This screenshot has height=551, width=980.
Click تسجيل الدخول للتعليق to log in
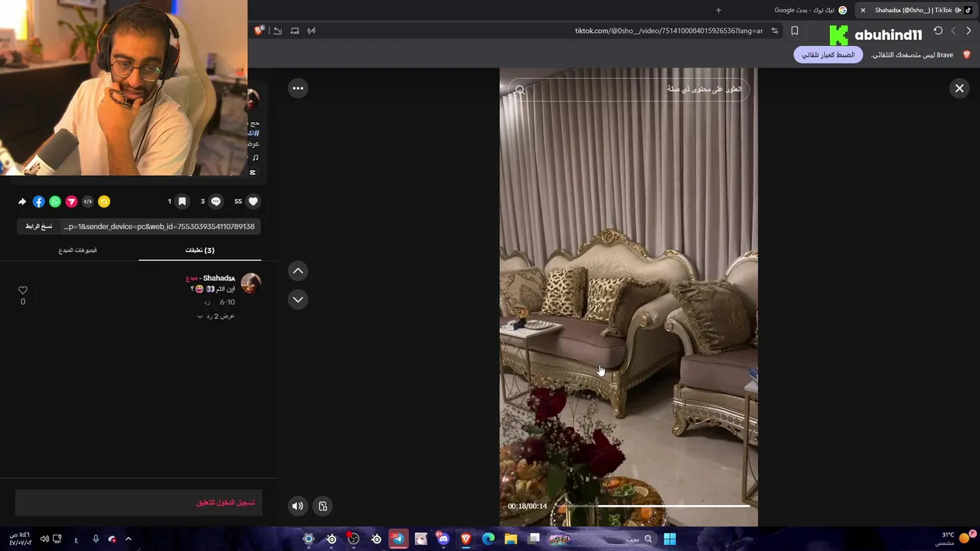226,503
